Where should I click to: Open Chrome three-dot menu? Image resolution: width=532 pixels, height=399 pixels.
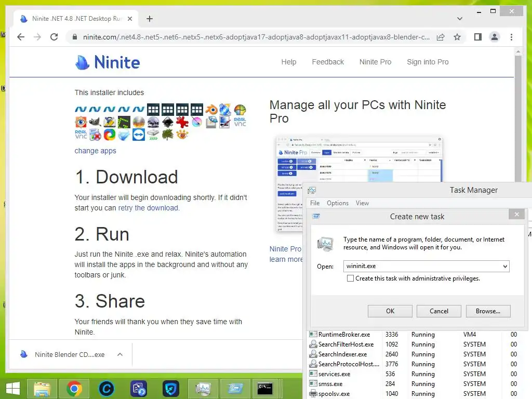[511, 37]
